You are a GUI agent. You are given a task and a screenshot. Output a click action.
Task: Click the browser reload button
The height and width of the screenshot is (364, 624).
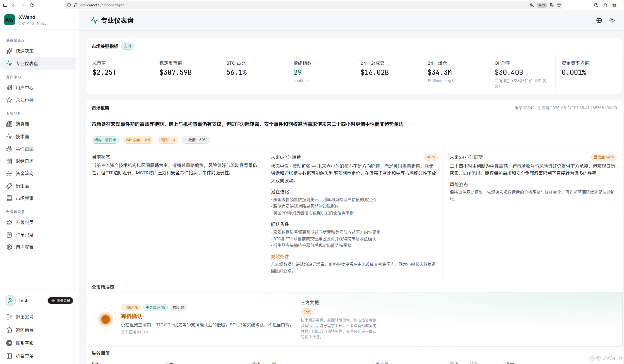[32, 5]
